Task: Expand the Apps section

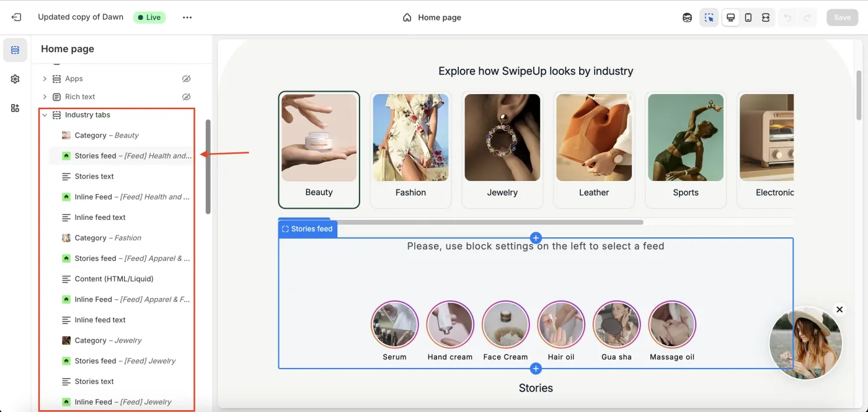Action: tap(45, 79)
